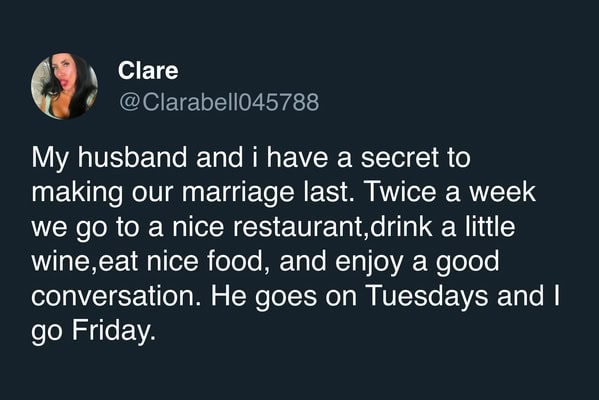This screenshot has height=400, width=599.
Task: Select the word "Tuesdays" in the tweet
Action: point(427,296)
